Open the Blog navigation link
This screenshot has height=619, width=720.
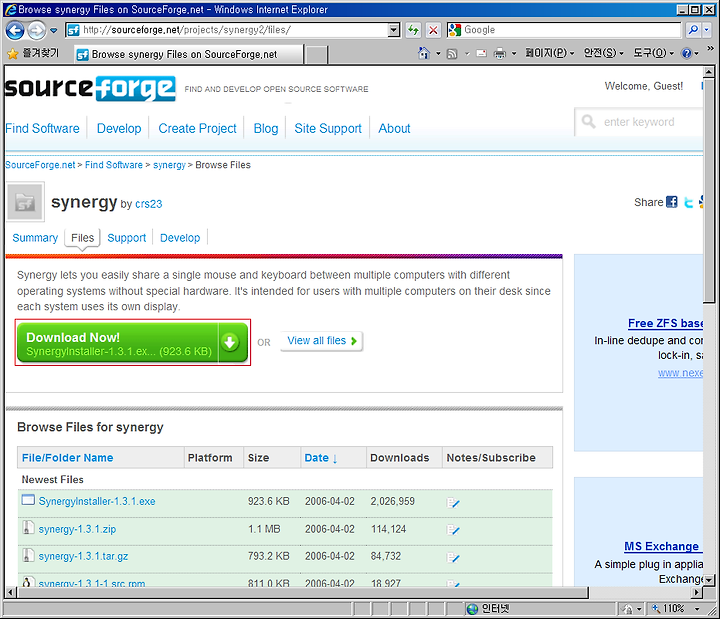click(x=266, y=128)
